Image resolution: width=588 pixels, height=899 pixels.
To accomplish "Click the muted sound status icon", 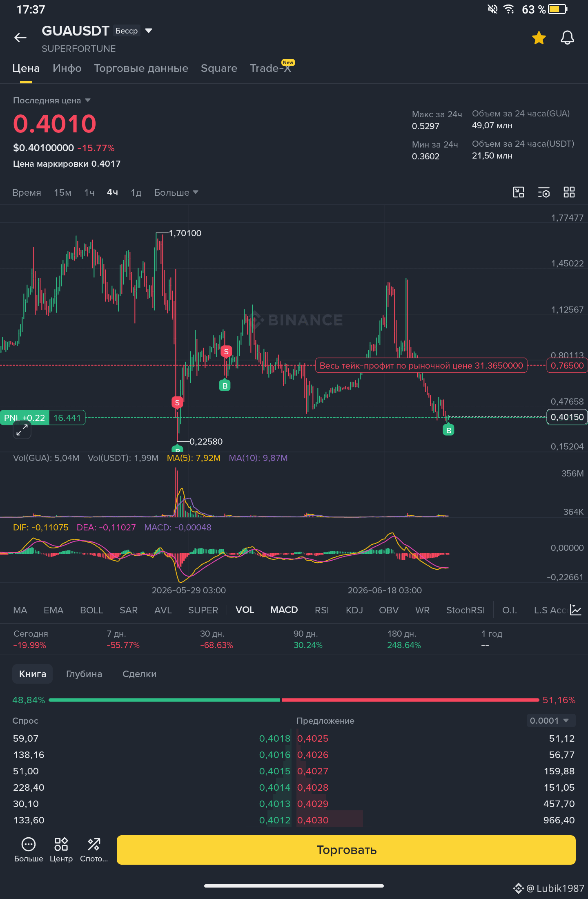I will pyautogui.click(x=492, y=9).
